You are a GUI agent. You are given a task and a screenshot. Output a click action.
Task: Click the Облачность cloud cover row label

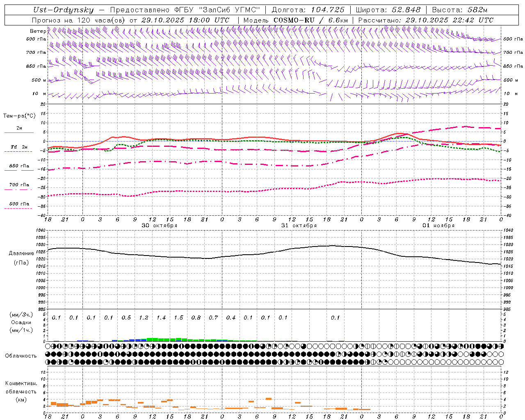tap(21, 356)
